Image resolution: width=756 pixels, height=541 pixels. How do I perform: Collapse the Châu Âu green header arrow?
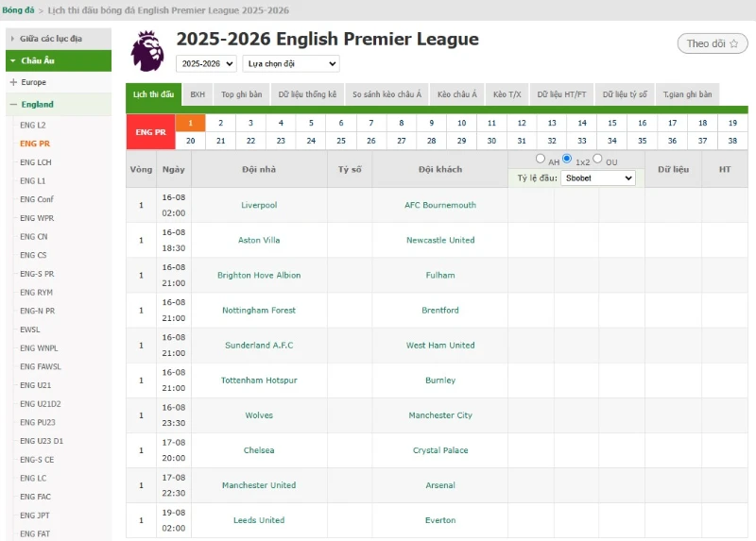click(x=12, y=60)
